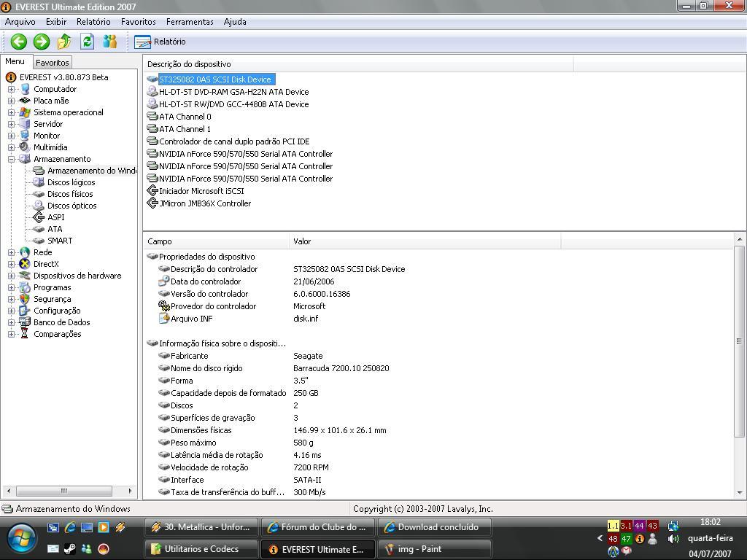Click the Campo column header
Image resolution: width=747 pixels, height=560 pixels.
pos(216,241)
